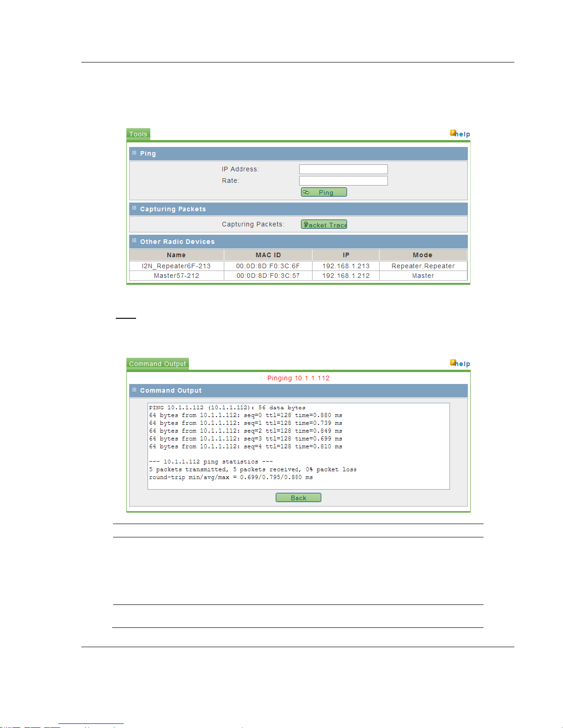Select the Tools tab
This screenshot has height=728, width=563.
(138, 134)
